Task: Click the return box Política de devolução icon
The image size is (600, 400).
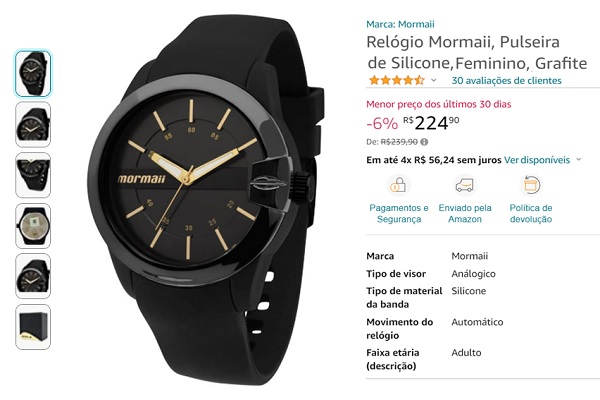Action: pyautogui.click(x=531, y=185)
